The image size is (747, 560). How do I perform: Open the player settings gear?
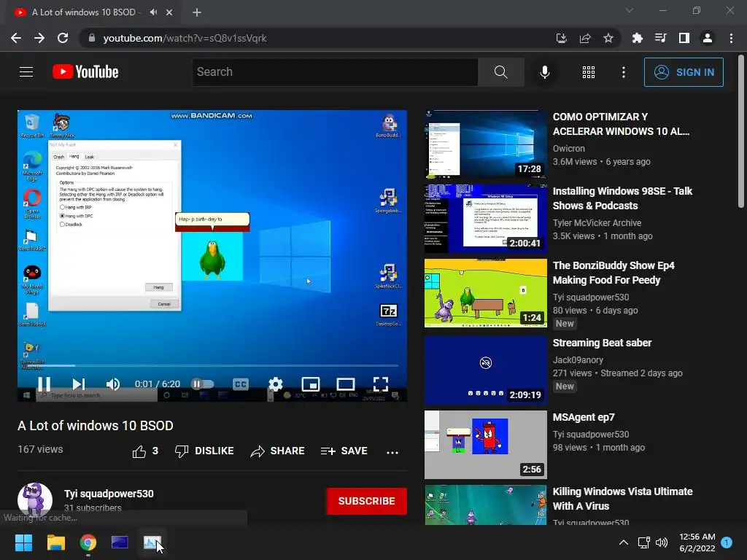(275, 384)
